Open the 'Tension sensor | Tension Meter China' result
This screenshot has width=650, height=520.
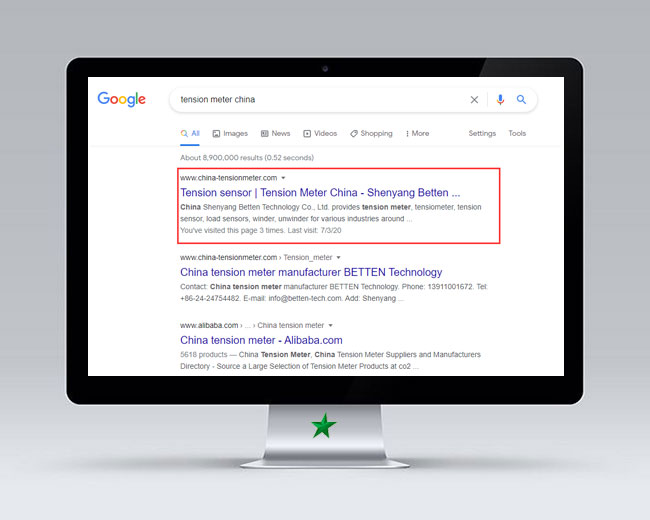(320, 192)
